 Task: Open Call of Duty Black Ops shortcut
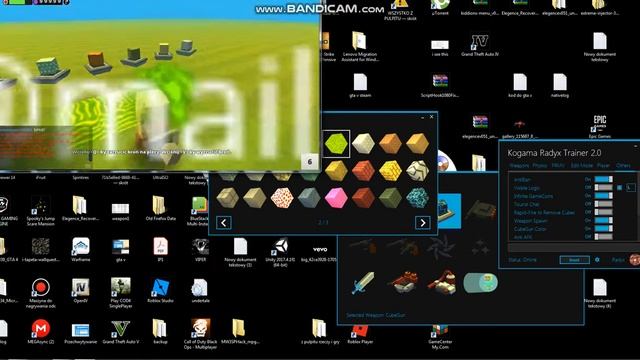[200, 334]
